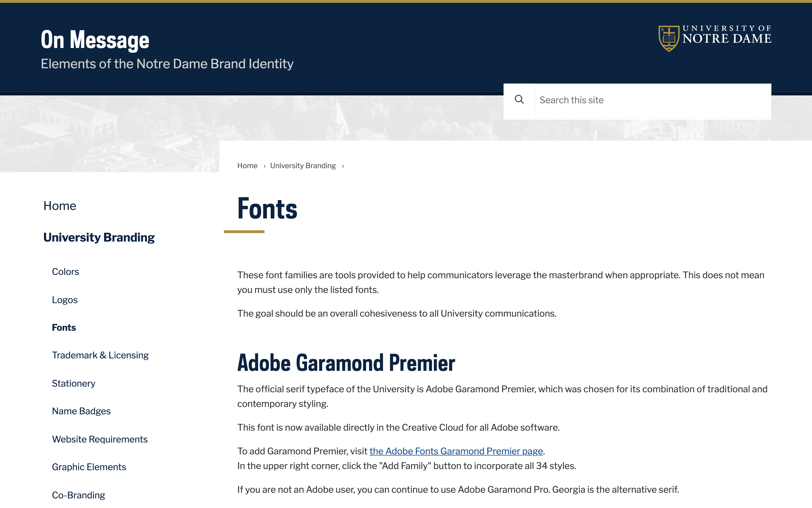Viewport: 812px width, 508px height.
Task: Go to Graphic Elements page
Action: [89, 467]
